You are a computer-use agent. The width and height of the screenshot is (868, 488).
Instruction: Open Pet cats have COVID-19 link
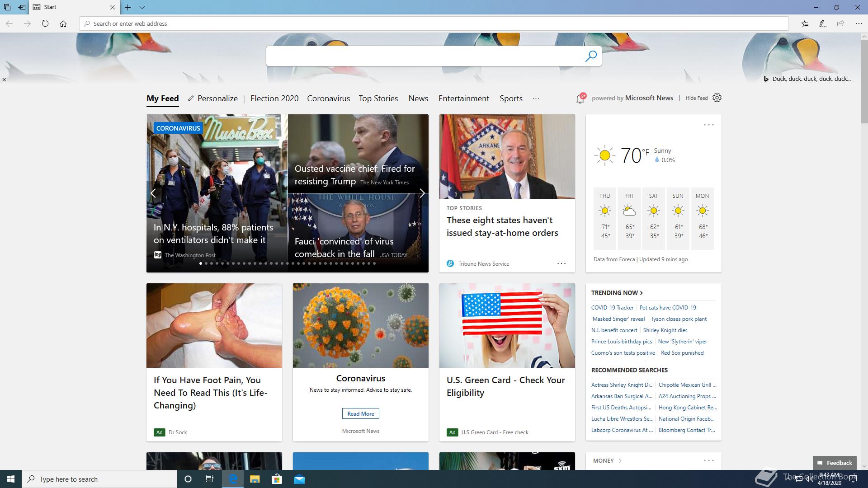[668, 308]
